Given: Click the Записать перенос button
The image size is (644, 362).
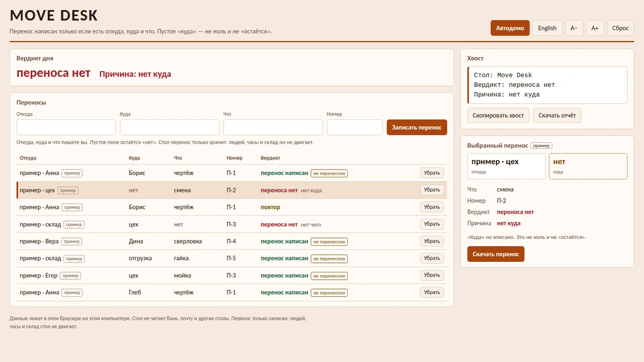Looking at the screenshot, I should pyautogui.click(x=417, y=127).
